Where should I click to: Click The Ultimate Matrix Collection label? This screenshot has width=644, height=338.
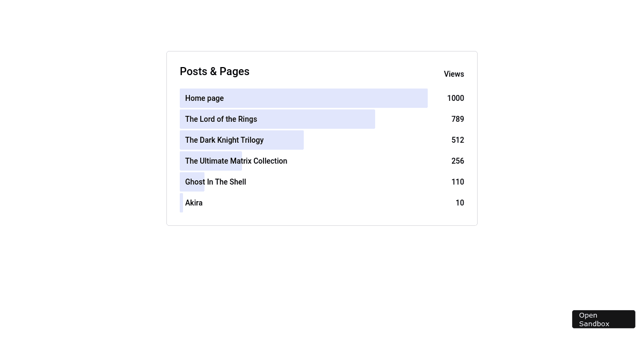[236, 160]
